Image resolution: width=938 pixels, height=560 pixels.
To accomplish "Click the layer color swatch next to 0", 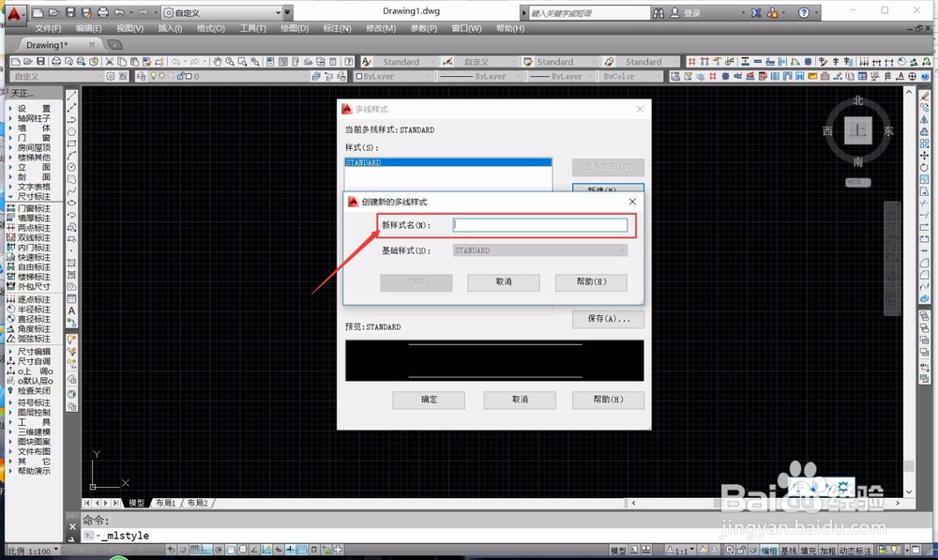I will coord(189,76).
